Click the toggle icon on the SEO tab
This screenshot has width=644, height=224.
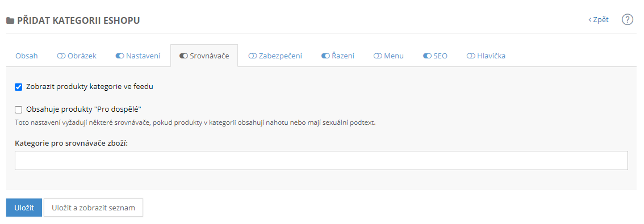427,56
